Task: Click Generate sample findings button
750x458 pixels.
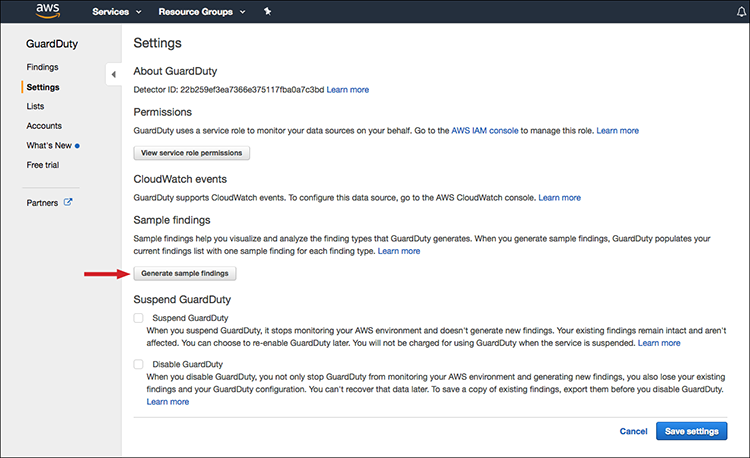Action: pyautogui.click(x=185, y=273)
